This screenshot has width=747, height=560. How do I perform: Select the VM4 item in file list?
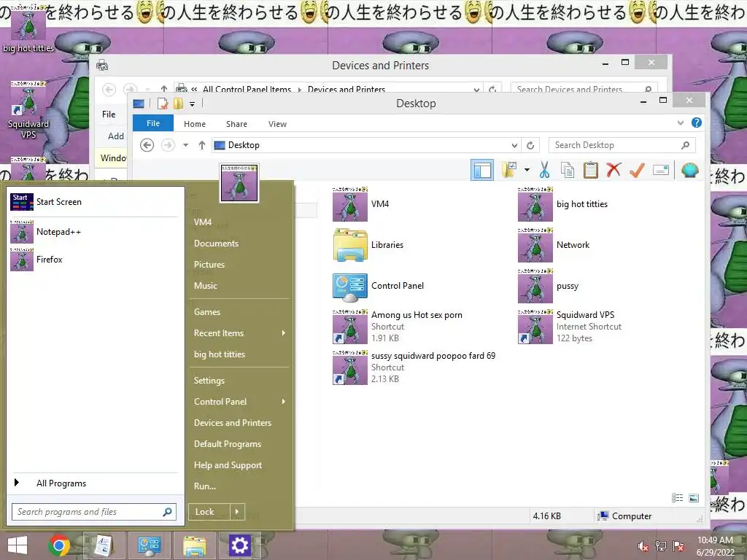coord(361,204)
